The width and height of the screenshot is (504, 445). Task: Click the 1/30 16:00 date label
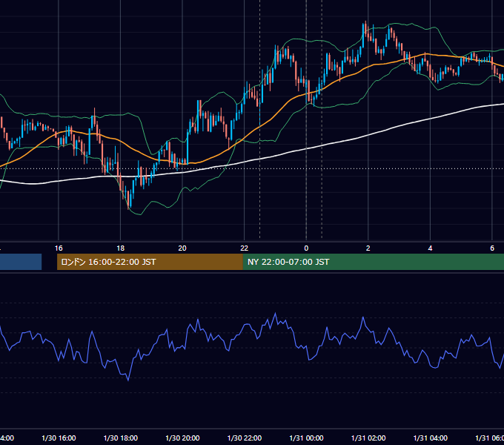pyautogui.click(x=59, y=438)
